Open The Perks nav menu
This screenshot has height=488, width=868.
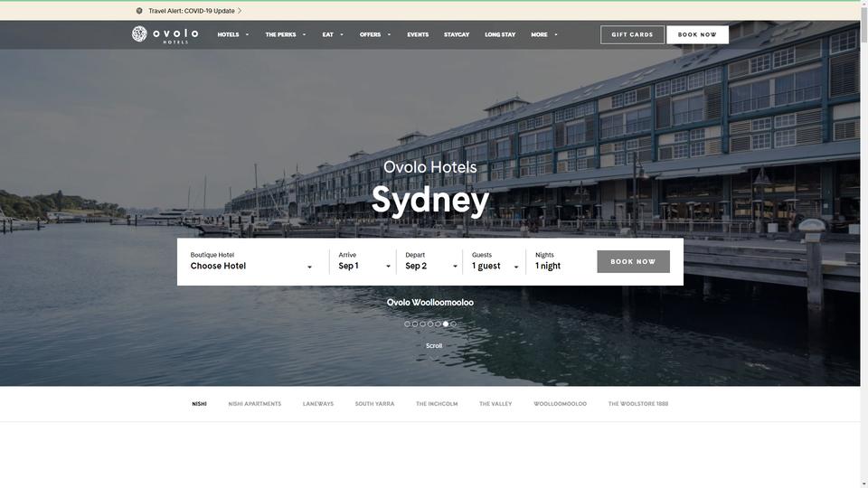(x=280, y=34)
